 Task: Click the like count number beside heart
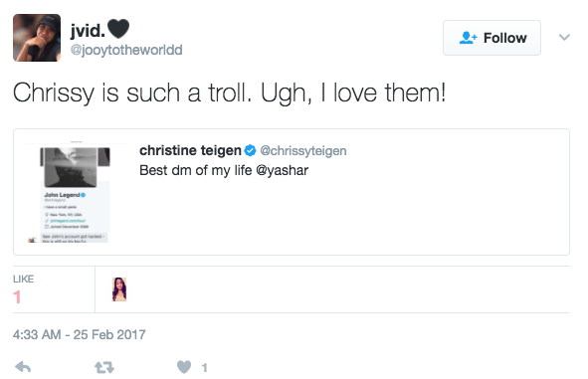point(204,368)
